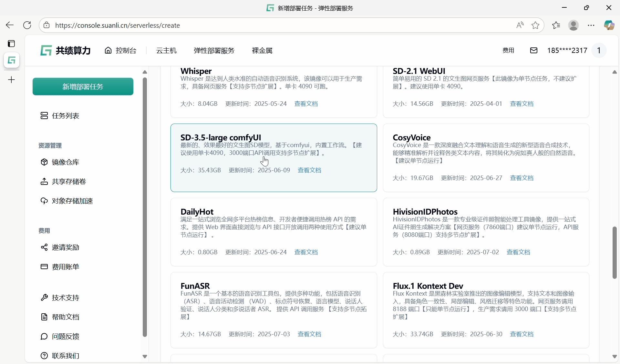This screenshot has width=620, height=364.
Task: Open 裸金属 bare metal nav tab
Action: 262,50
